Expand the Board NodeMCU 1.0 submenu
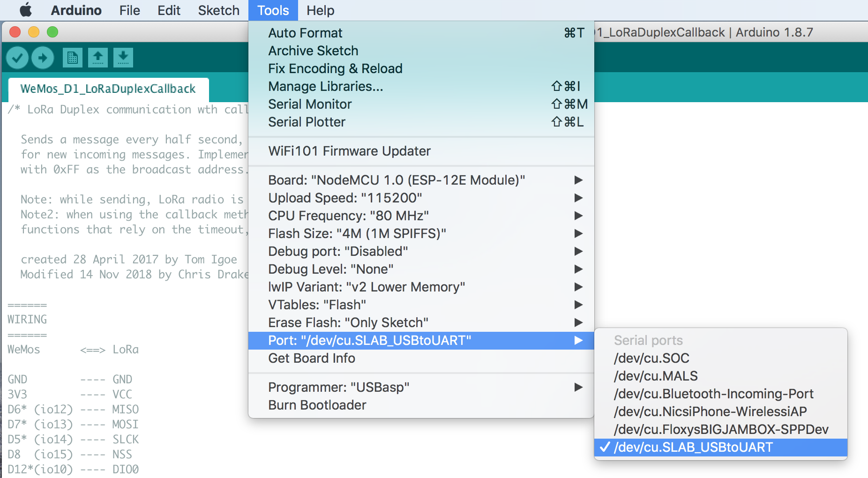The image size is (868, 478). pos(421,180)
